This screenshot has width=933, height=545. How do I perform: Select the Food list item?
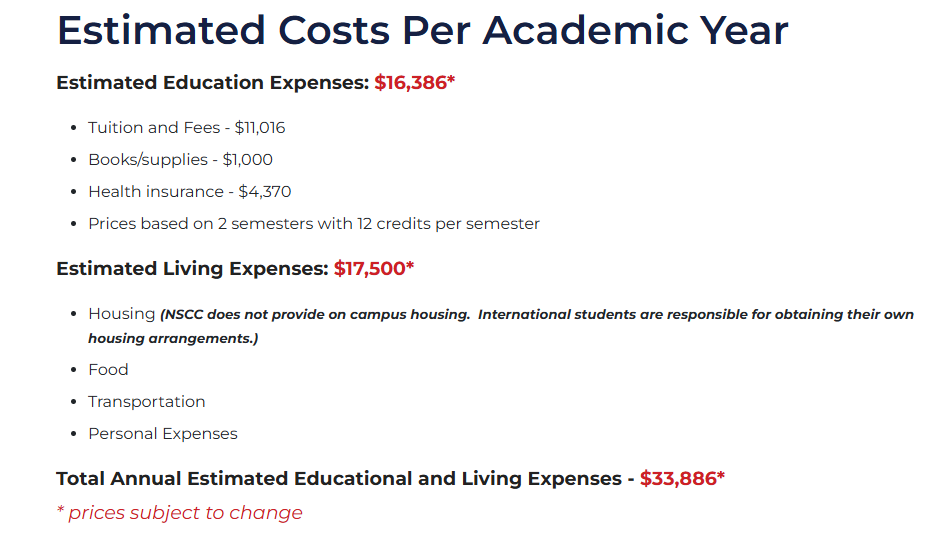click(108, 369)
